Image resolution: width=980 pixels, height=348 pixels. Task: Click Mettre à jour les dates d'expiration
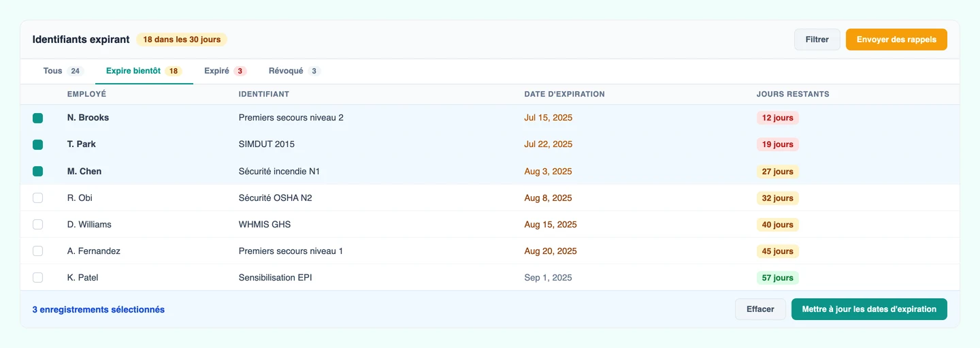869,309
